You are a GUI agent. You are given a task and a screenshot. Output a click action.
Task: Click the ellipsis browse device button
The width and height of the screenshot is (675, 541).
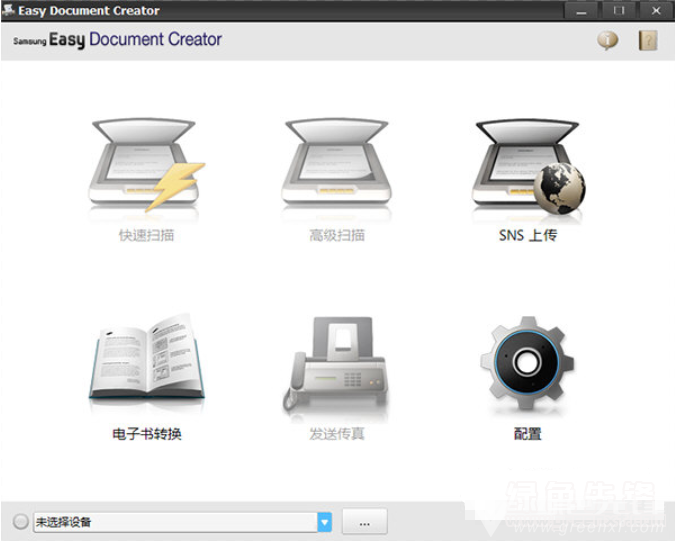click(x=365, y=522)
